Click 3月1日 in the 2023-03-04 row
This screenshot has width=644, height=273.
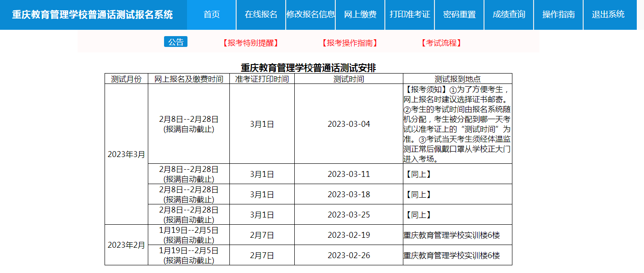262,124
